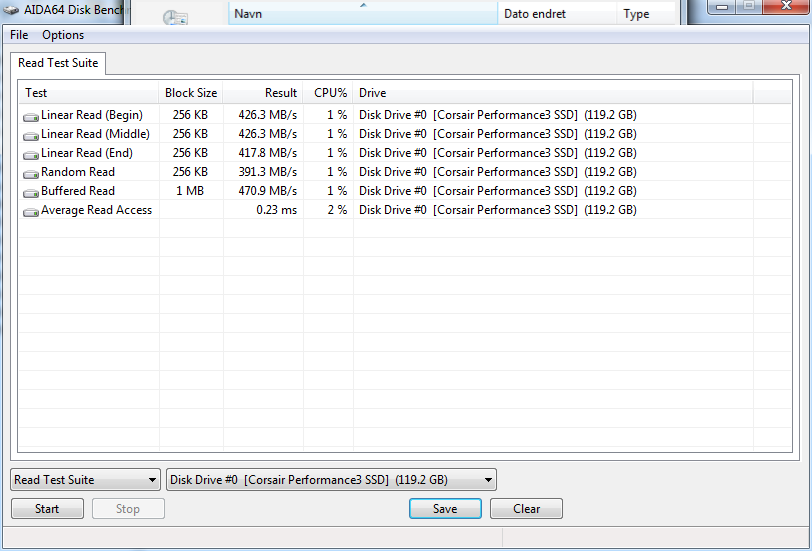812x551 pixels.
Task: Open the Options menu
Action: coord(63,35)
